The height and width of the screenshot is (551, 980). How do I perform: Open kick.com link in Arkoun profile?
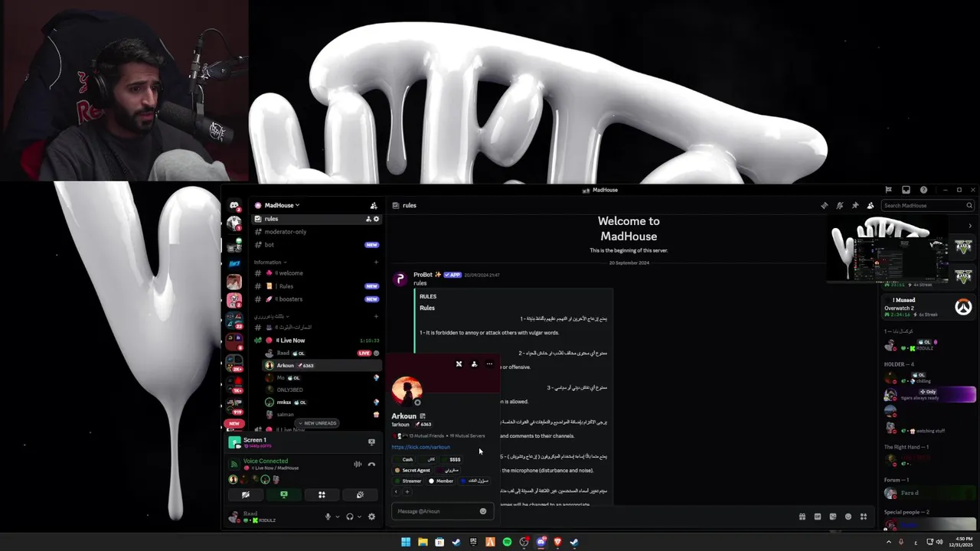coord(420,447)
